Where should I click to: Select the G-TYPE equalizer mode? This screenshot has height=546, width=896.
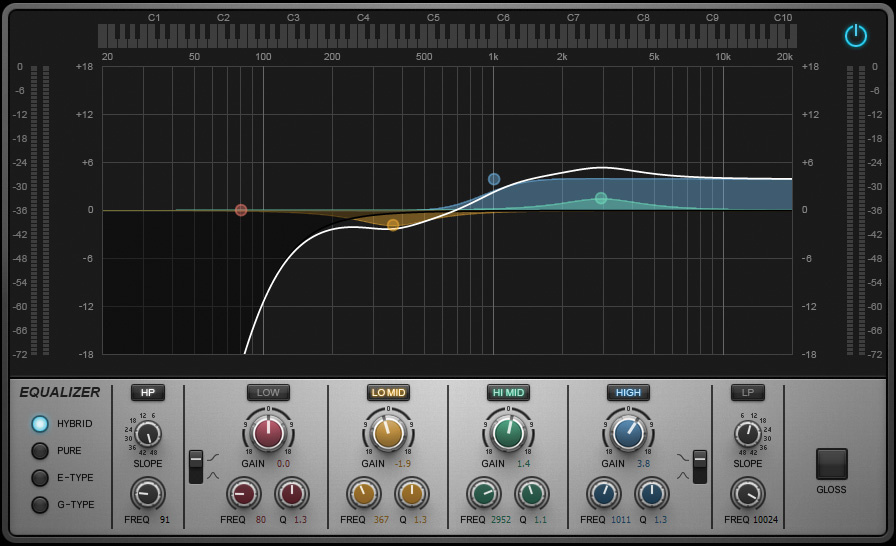pyautogui.click(x=40, y=505)
